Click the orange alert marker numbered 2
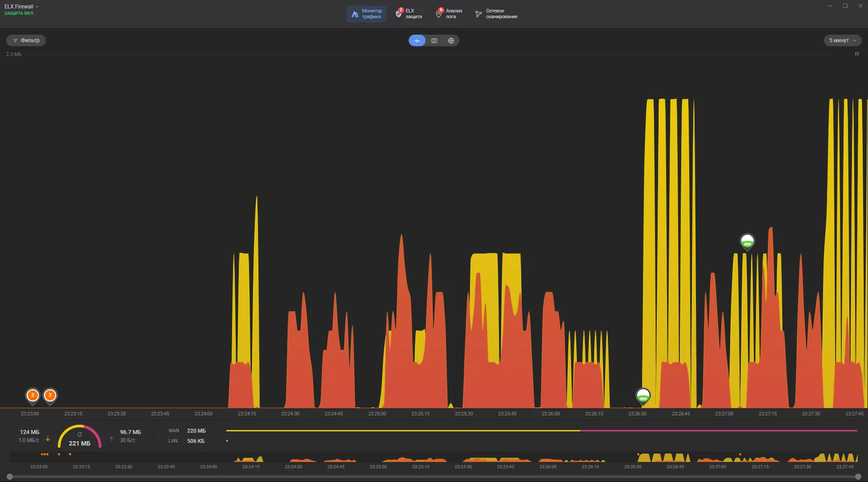Viewport: 868px width, 482px height. coord(50,396)
